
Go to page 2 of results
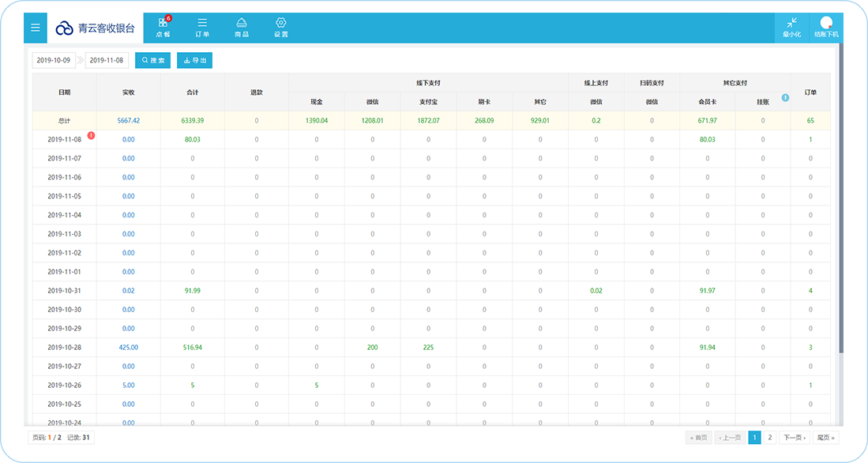[x=770, y=437]
